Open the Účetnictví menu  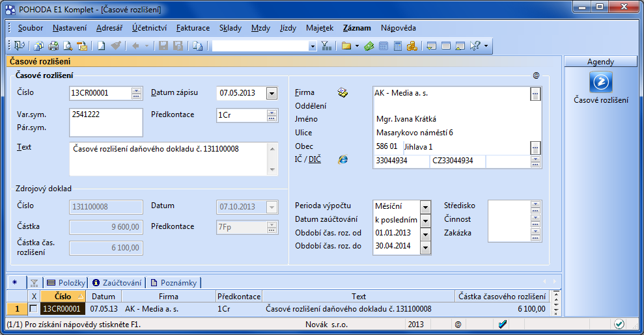(x=149, y=28)
